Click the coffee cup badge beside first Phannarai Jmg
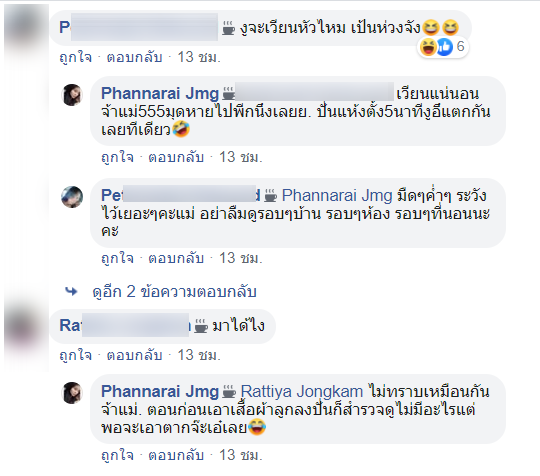 (x=229, y=93)
